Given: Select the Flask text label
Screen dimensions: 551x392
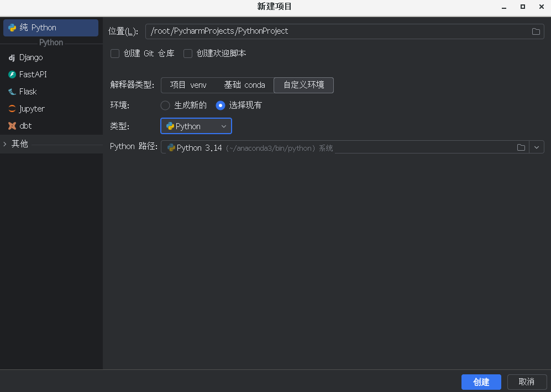Looking at the screenshot, I should point(28,92).
